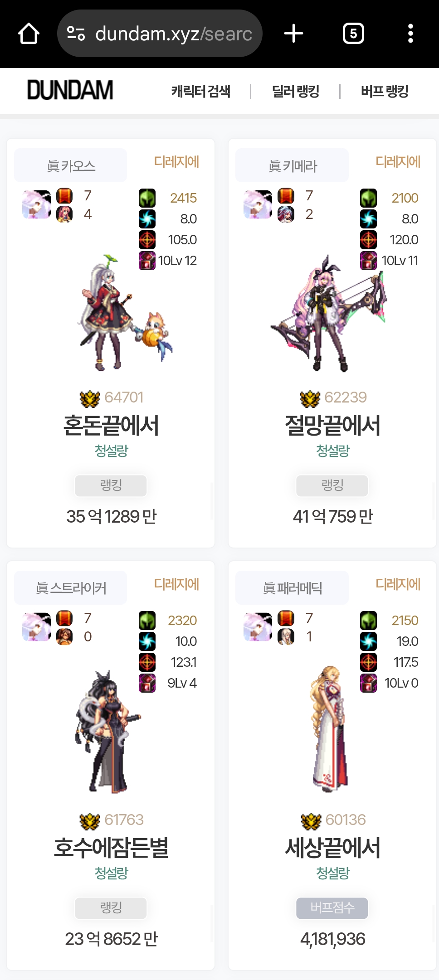Viewport: 439px width, 980px height.
Task: Open the browser three-dot menu
Action: 410,34
